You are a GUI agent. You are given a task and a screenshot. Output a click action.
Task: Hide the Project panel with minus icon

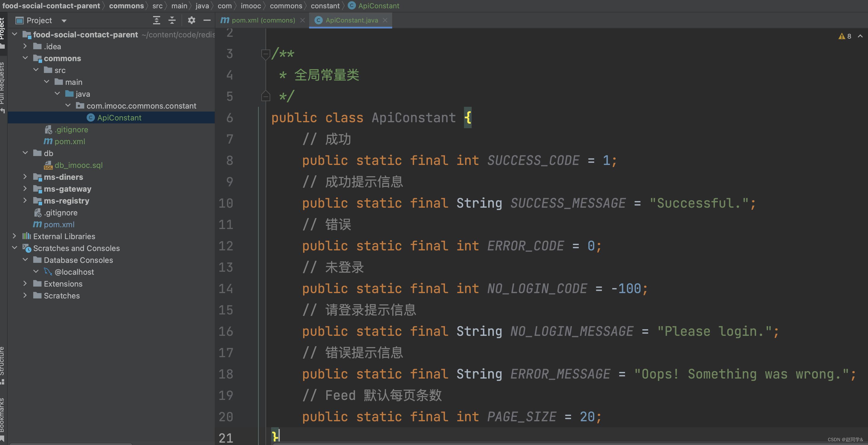207,20
